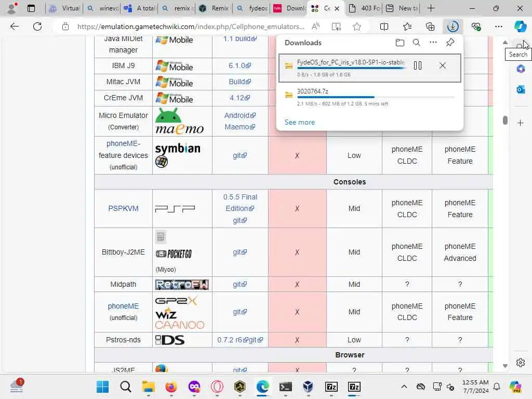Image resolution: width=532 pixels, height=399 pixels.
Task: Open the PSPKVM link
Action: (123, 208)
